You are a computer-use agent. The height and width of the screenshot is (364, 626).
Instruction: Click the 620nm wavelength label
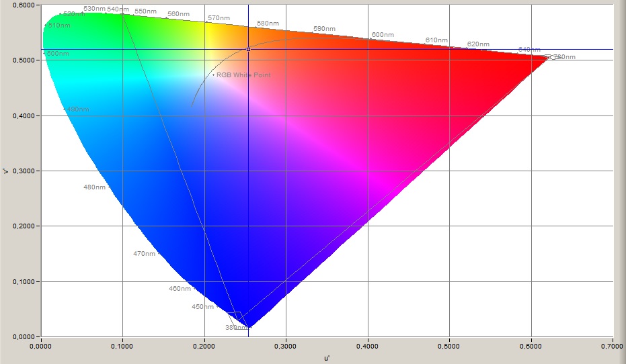pyautogui.click(x=478, y=44)
